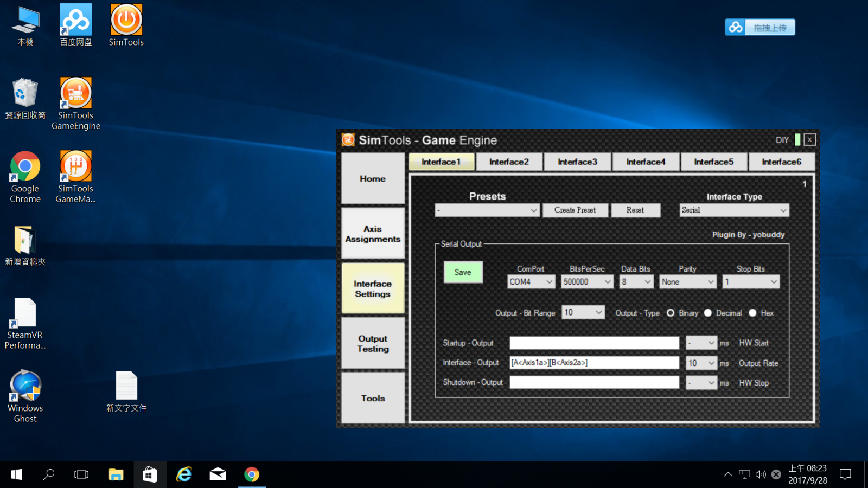
Task: Open Task View on the taskbar
Action: click(81, 474)
